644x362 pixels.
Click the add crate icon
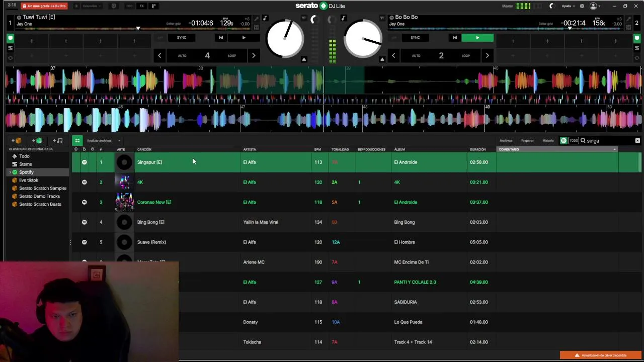pos(16,141)
